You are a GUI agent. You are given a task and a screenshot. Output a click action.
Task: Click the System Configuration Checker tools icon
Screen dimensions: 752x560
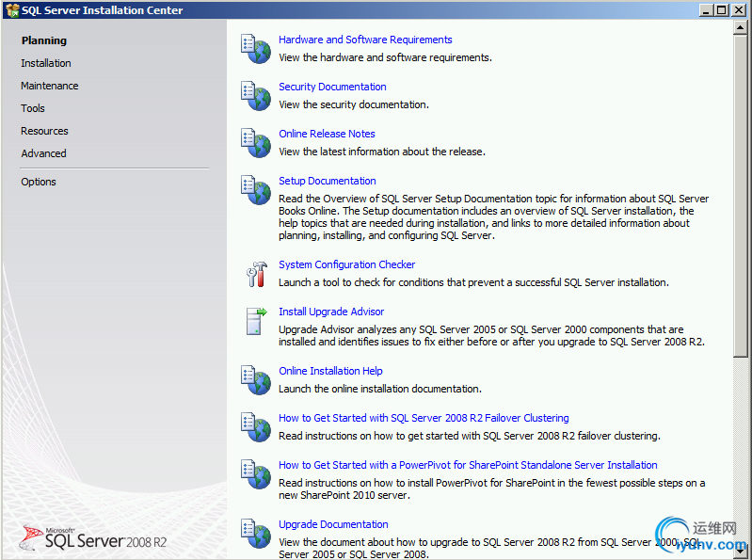[257, 274]
